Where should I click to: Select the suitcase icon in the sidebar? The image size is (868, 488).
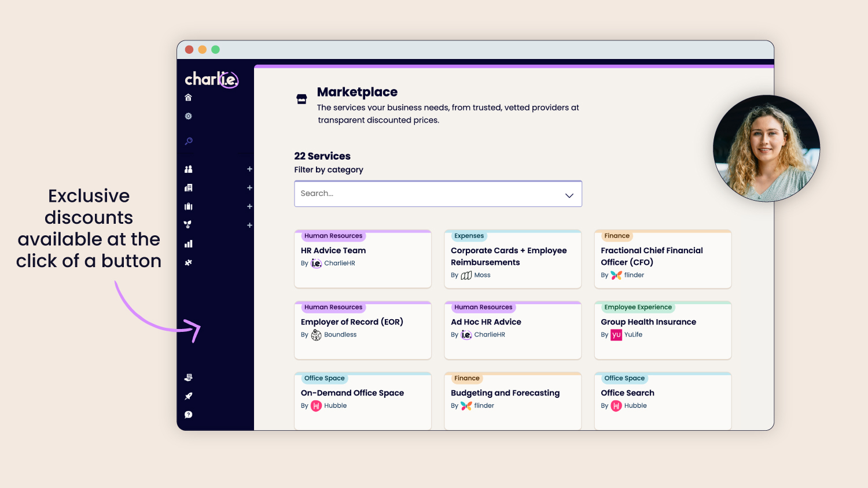(188, 206)
